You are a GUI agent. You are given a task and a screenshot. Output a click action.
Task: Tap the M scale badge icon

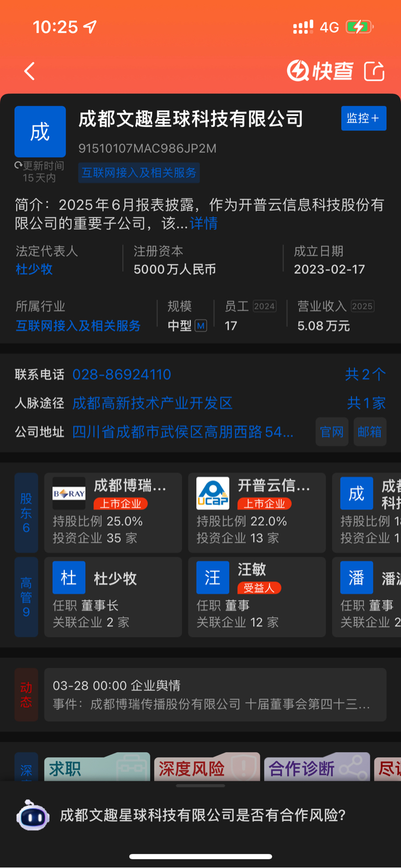(x=201, y=326)
